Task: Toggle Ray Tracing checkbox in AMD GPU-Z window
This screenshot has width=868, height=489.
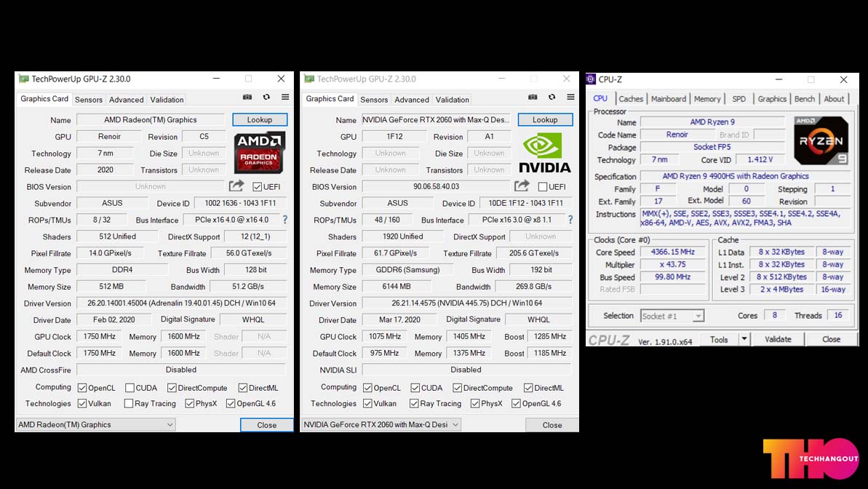Action: click(x=129, y=403)
